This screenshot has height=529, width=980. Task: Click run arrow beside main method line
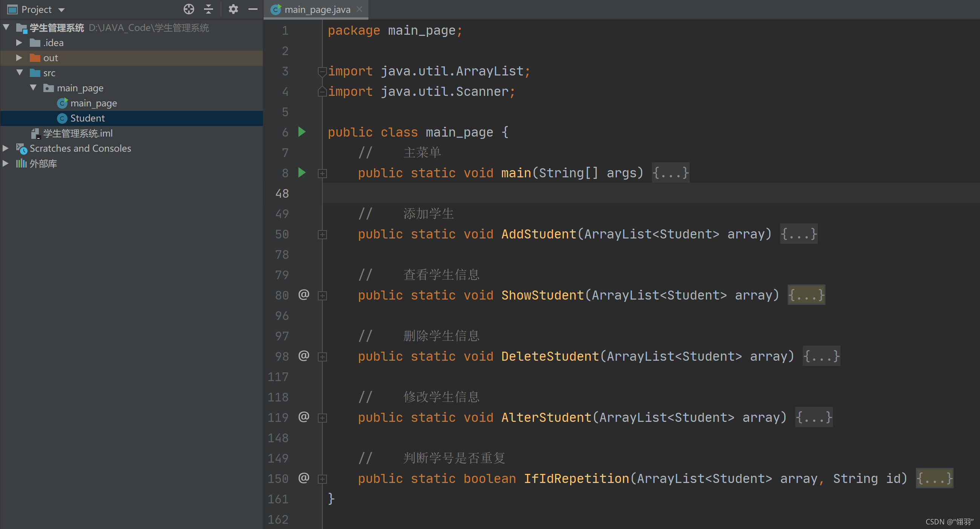302,173
